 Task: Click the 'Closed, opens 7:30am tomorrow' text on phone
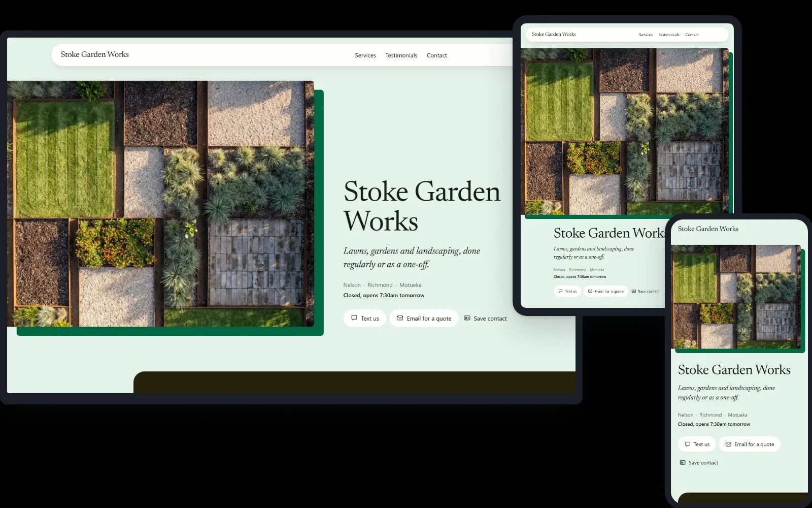714,424
